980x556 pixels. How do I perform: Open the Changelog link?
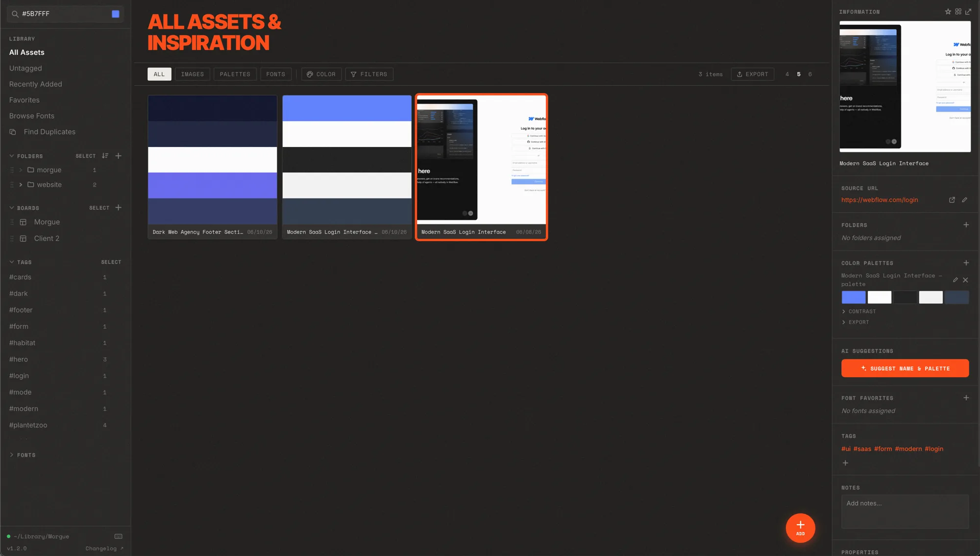pos(104,549)
